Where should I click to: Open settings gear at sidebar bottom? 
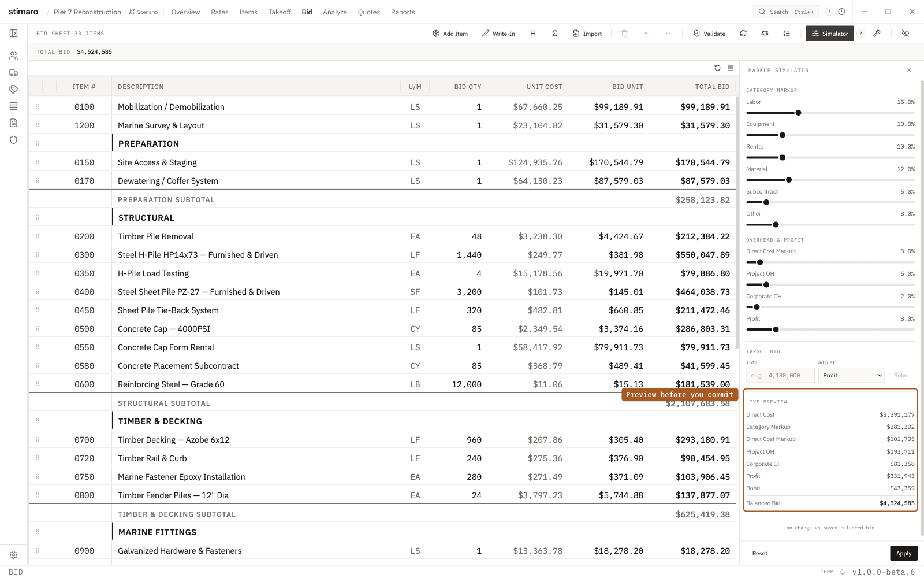click(x=13, y=555)
